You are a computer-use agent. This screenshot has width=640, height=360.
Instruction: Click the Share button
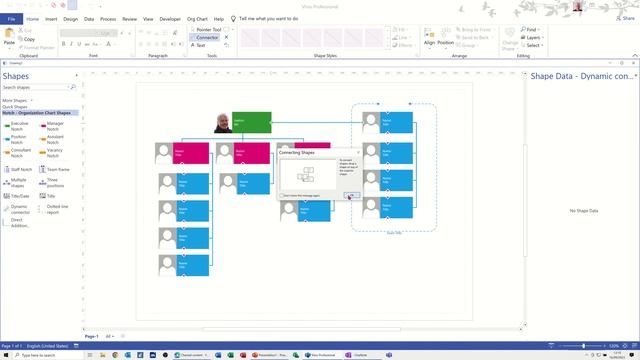[x=625, y=18]
